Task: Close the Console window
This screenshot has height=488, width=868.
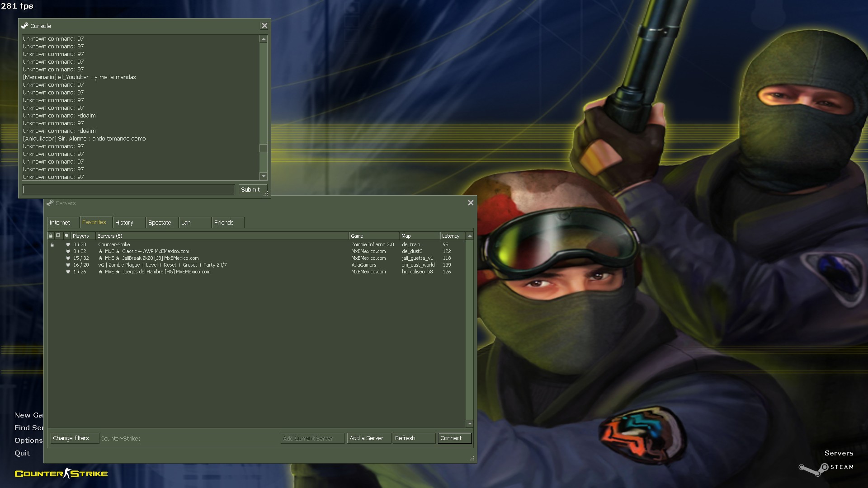Action: pos(264,26)
